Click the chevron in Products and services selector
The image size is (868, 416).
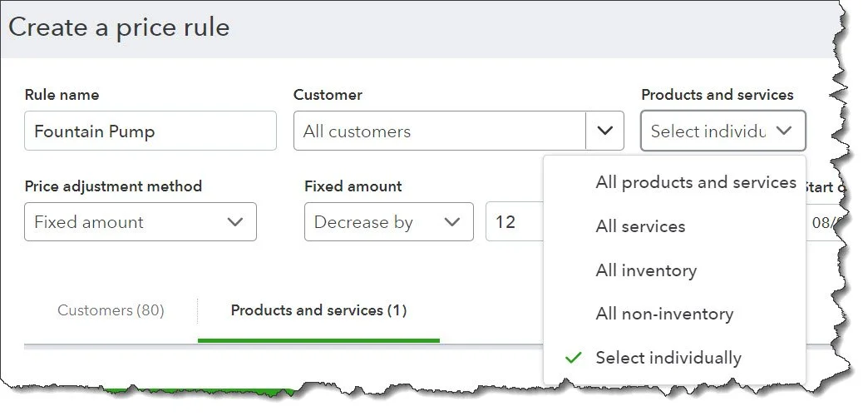pos(784,131)
